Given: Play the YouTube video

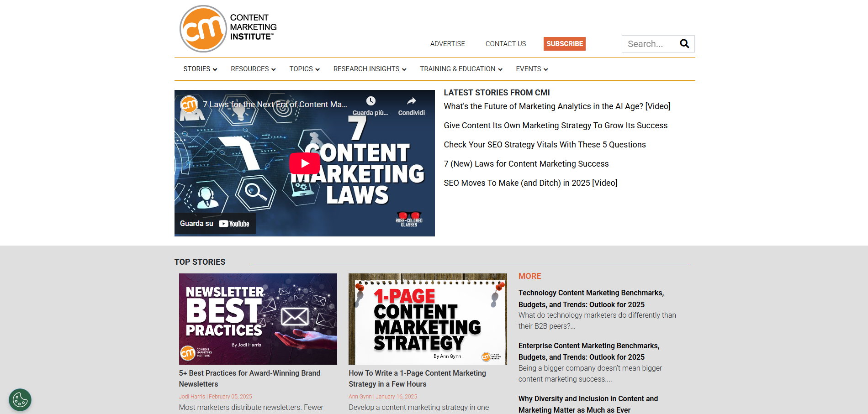Looking at the screenshot, I should (x=305, y=163).
